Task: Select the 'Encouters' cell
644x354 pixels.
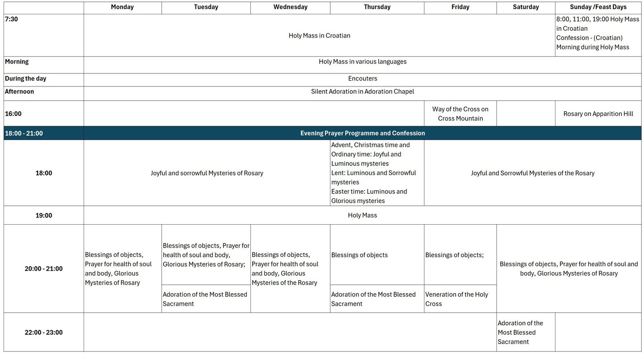Action: point(363,79)
